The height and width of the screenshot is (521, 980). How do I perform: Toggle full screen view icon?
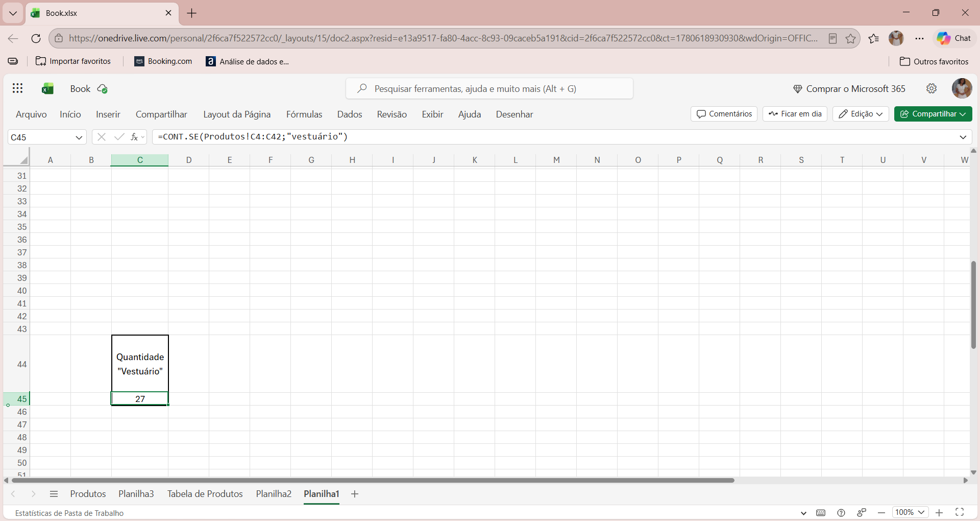coord(960,512)
